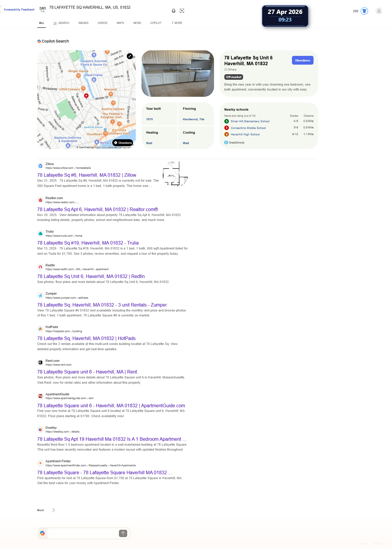Viewport: 392px width, 549px height.
Task: Open Silver Hill Elementary School link
Action: tap(250, 121)
